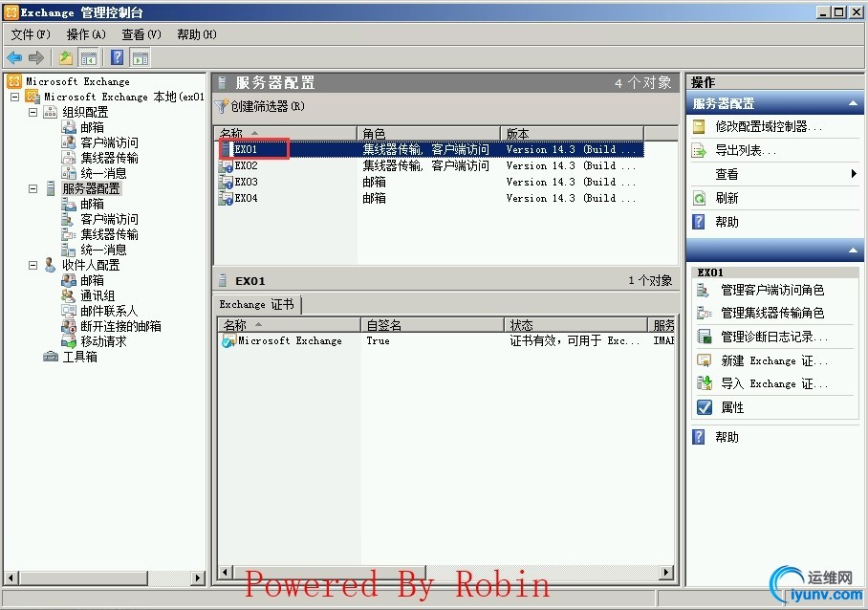Collapse the EX01 actions section arrow
Screen dimensions: 868x610
pyautogui.click(x=853, y=251)
